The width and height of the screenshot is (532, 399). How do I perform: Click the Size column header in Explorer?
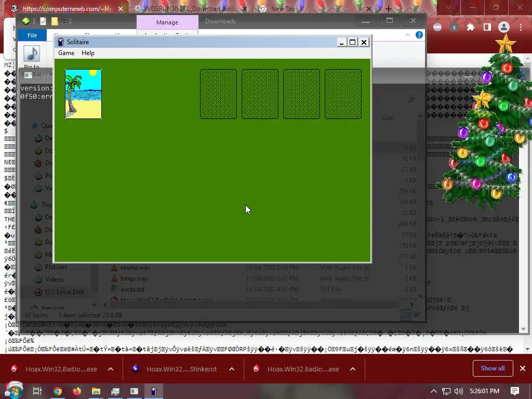coord(388,118)
